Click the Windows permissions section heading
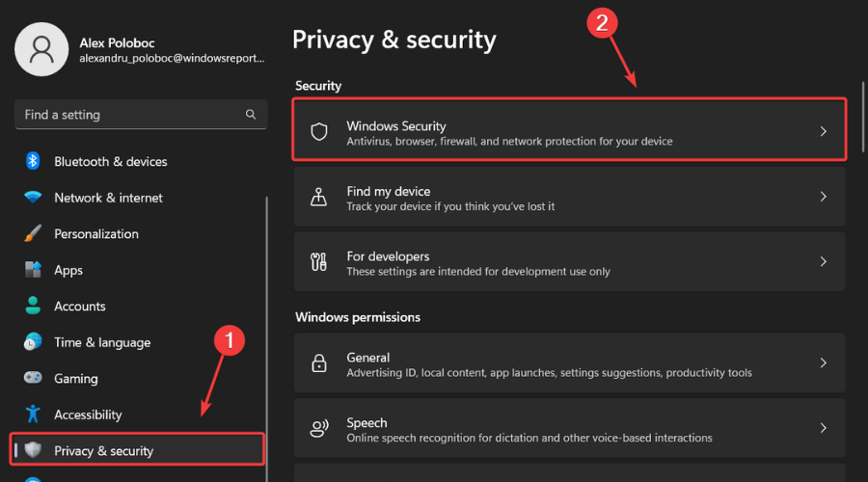868x482 pixels. (x=358, y=317)
